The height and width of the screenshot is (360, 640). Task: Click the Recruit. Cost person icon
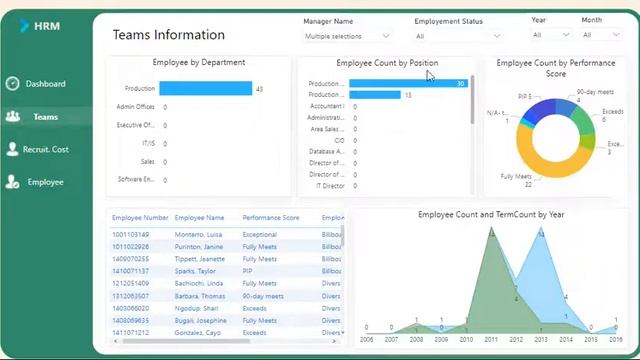13,149
